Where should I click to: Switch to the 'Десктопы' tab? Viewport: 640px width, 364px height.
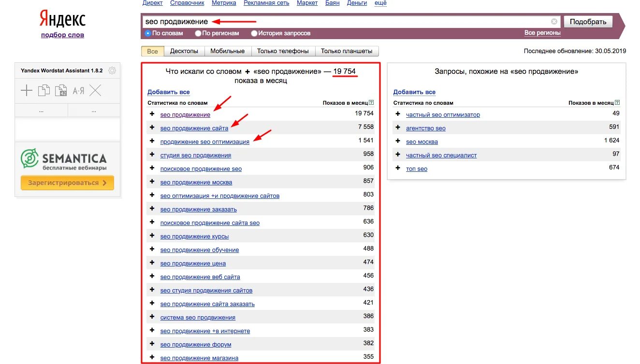coord(184,51)
